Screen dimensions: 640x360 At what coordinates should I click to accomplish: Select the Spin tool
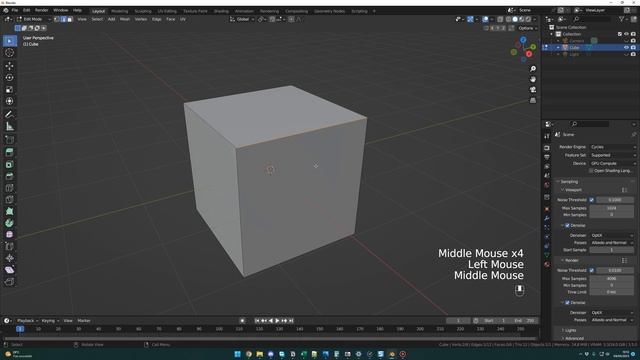(10, 223)
